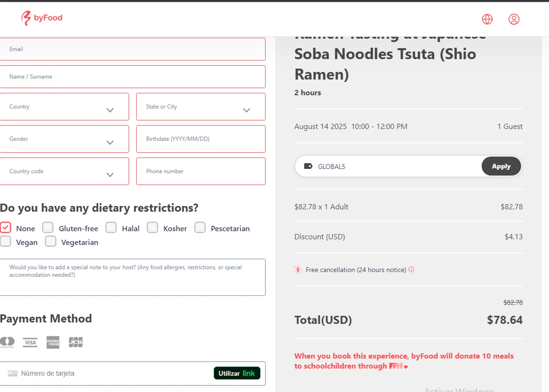Click the 'Discount (USD)' label
Image resolution: width=549 pixels, height=392 pixels.
320,237
